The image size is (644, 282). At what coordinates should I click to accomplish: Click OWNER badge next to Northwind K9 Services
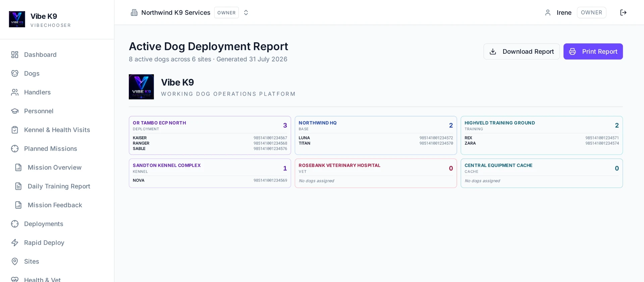pos(226,12)
